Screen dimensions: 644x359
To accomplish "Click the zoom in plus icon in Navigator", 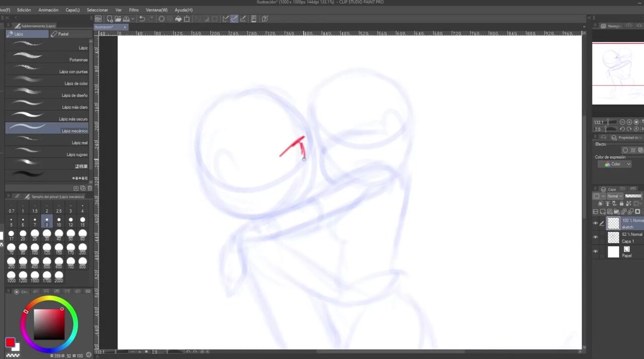I will pyautogui.click(x=629, y=122).
